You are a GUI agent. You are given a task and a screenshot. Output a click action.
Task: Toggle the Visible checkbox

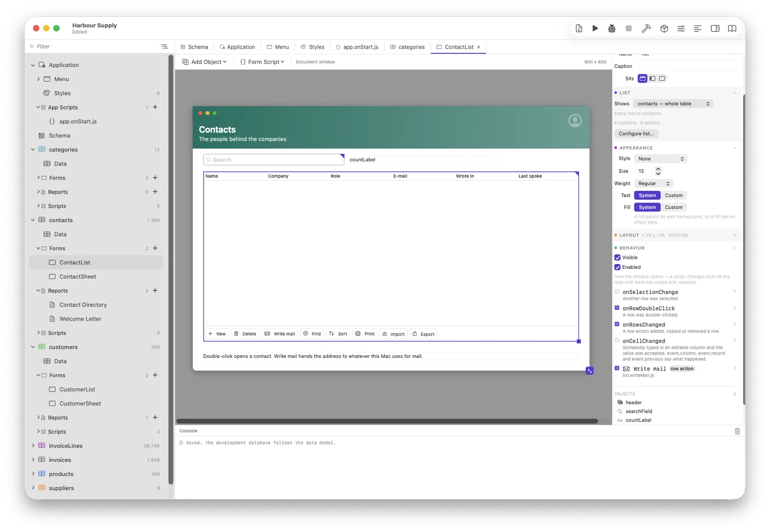click(x=617, y=258)
